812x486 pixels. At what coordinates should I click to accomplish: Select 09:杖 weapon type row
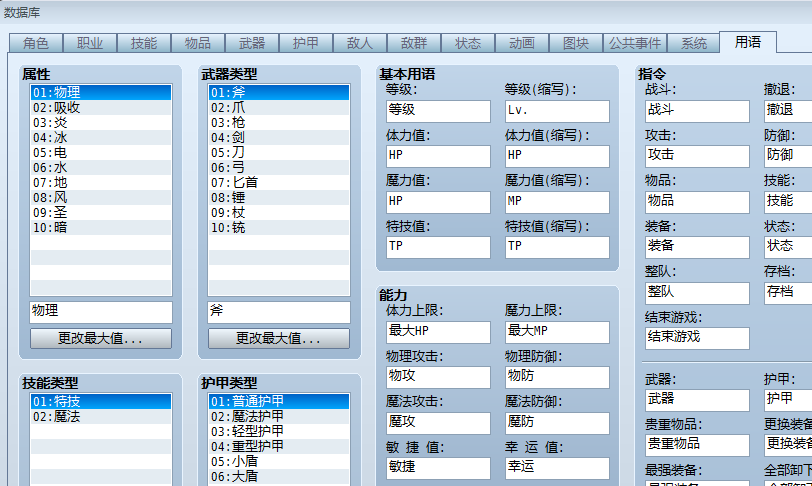click(279, 213)
